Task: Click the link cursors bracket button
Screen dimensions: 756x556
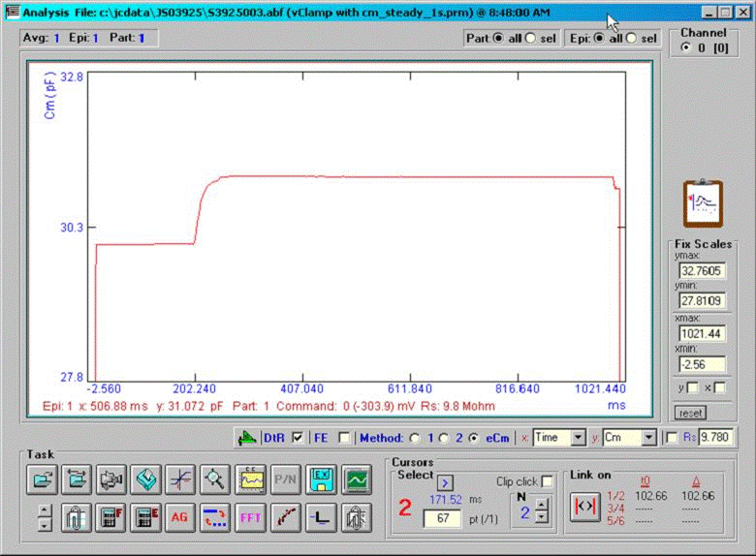Action: pyautogui.click(x=584, y=507)
